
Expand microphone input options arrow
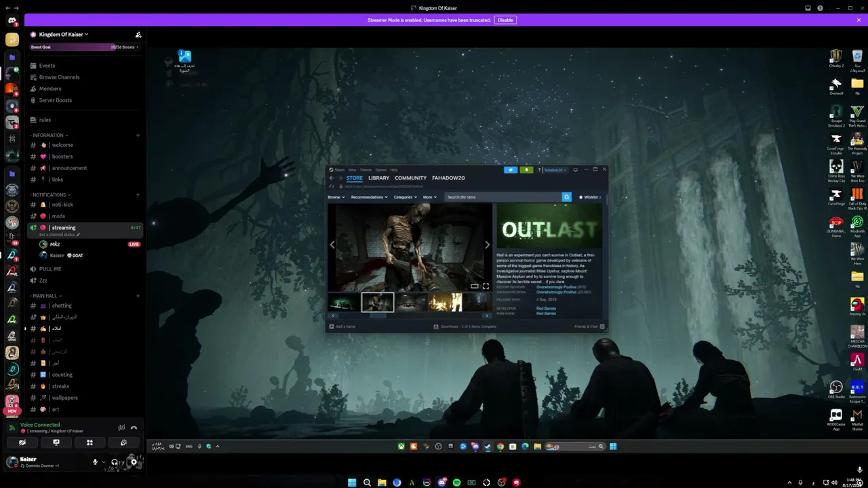pyautogui.click(x=104, y=462)
